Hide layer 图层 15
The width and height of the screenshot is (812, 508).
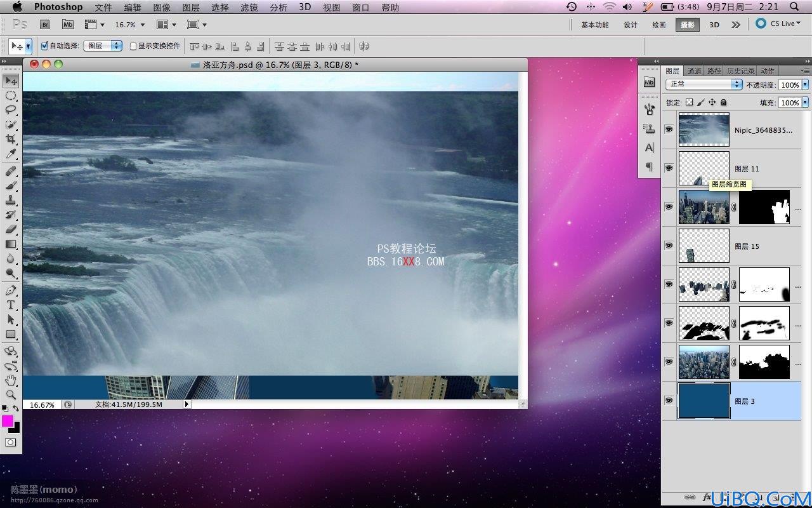click(x=669, y=246)
